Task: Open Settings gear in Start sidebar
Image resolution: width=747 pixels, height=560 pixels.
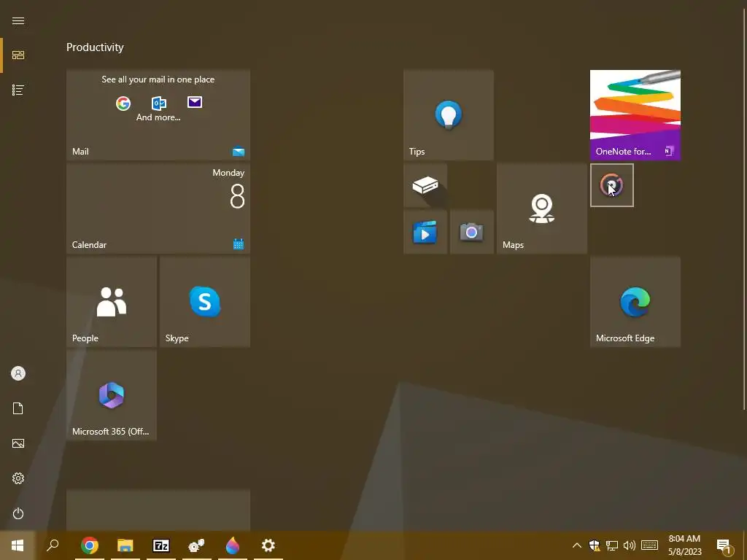Action: coord(18,478)
